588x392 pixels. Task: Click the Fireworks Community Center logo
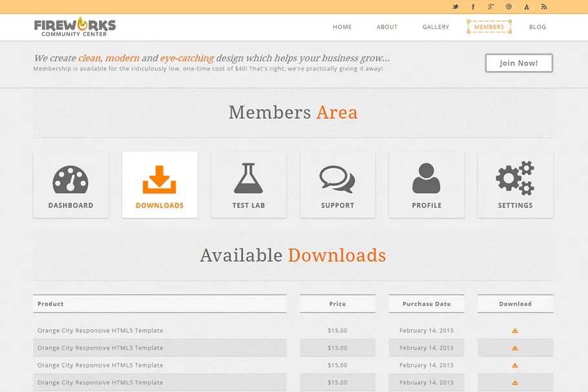coord(75,27)
